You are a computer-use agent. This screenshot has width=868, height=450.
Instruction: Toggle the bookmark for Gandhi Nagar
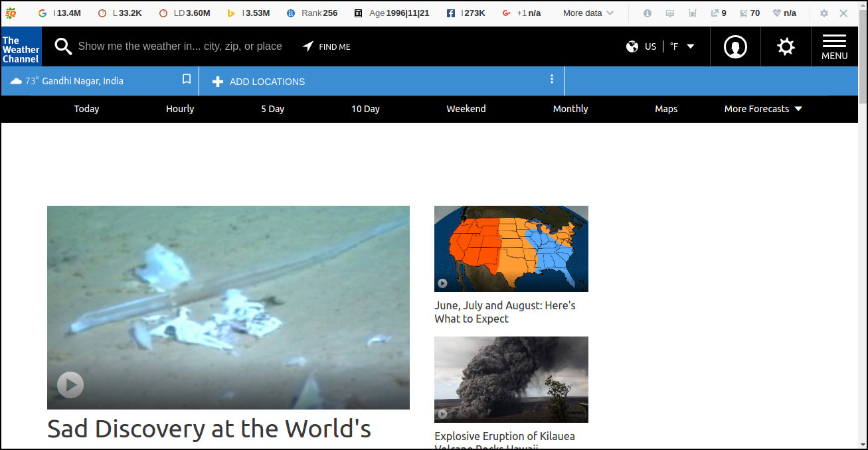[187, 80]
